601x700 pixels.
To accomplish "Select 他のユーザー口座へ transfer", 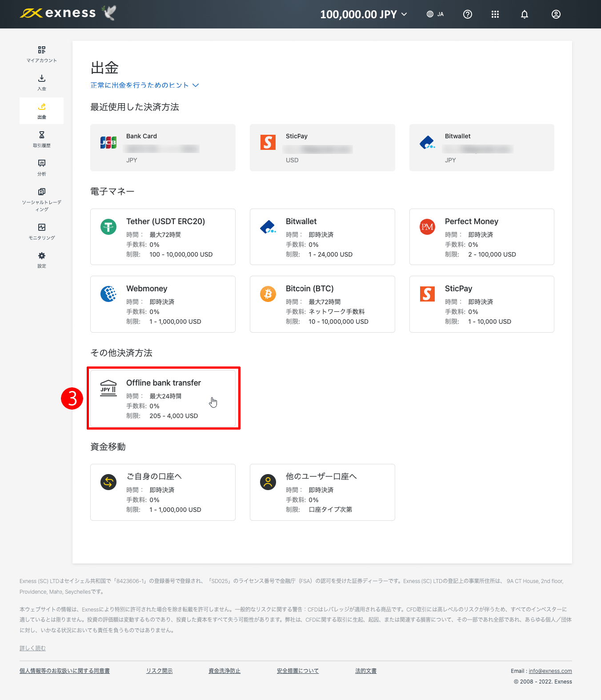I will click(322, 492).
